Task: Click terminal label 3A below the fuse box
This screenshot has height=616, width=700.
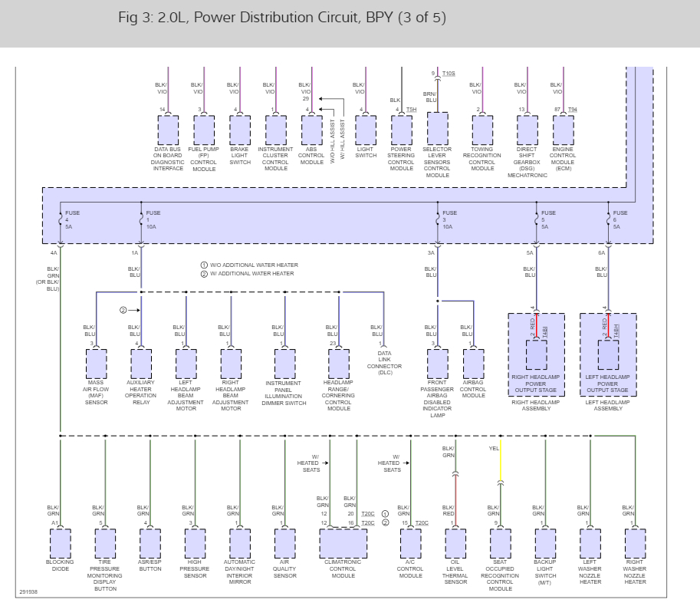Action: (x=431, y=253)
